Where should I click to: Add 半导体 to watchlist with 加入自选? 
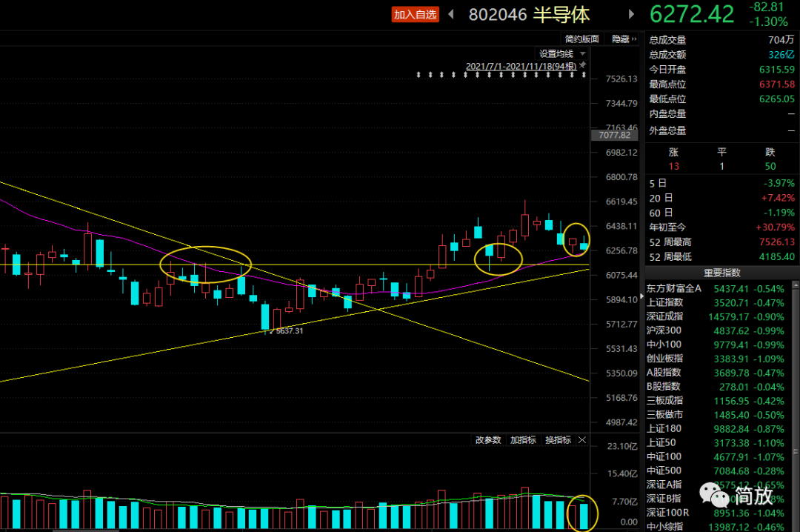[x=415, y=14]
